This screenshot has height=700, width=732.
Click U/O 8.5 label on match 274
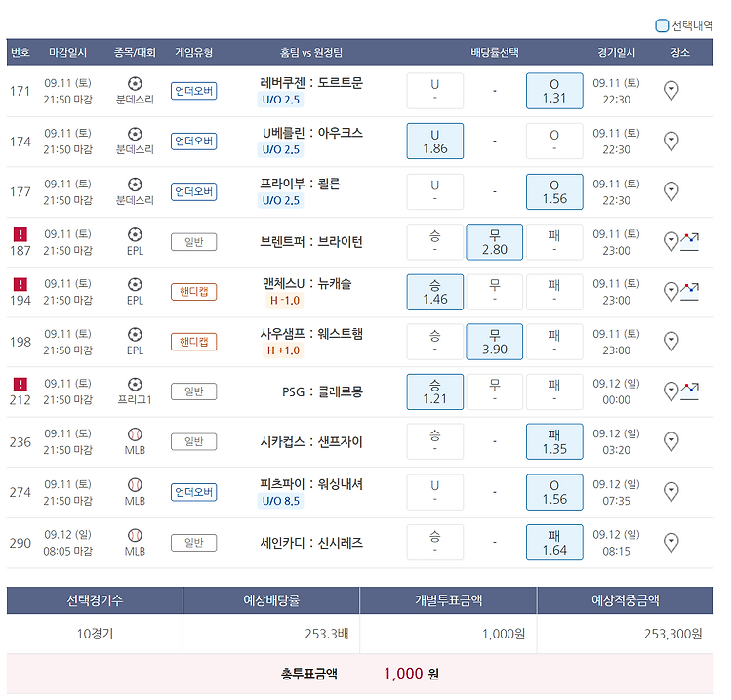[280, 501]
